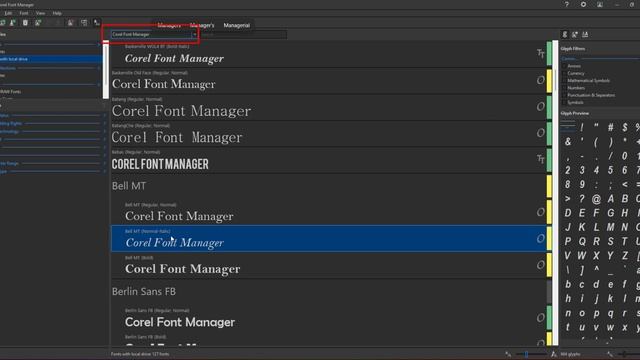Click green status marker beside Batang row
640x360 pixels.
tap(549, 108)
